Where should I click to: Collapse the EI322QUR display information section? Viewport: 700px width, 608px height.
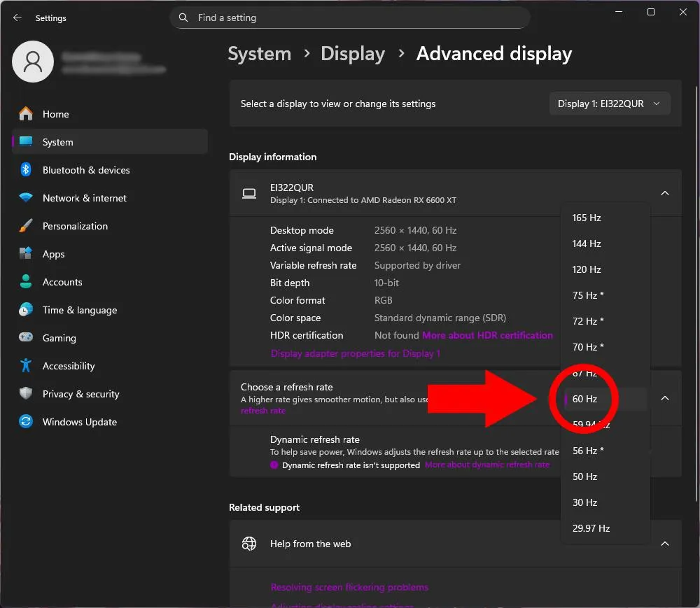(665, 193)
